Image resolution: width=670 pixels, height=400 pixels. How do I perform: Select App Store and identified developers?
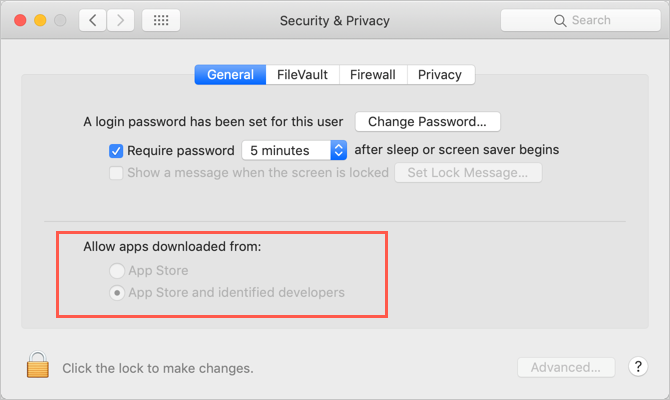118,293
